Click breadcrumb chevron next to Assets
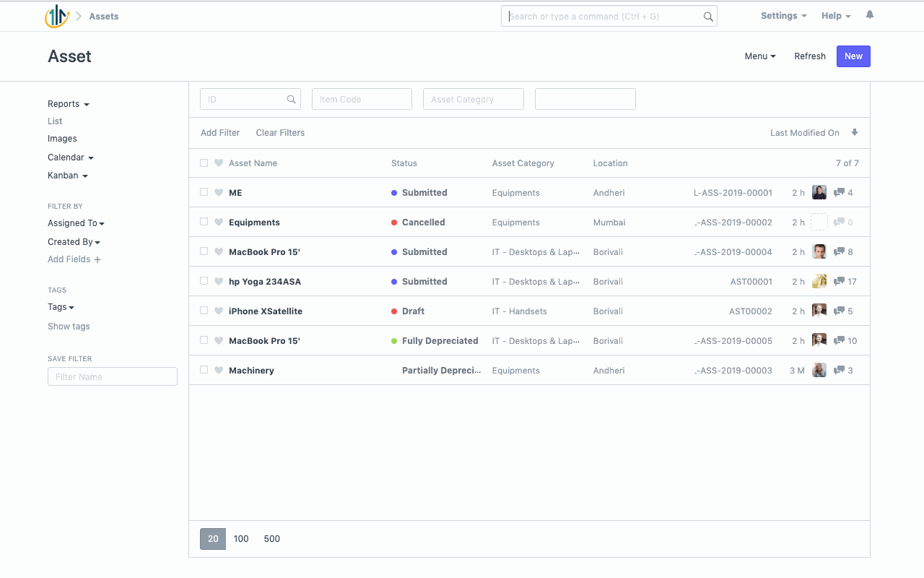924x578 pixels. pos(79,16)
